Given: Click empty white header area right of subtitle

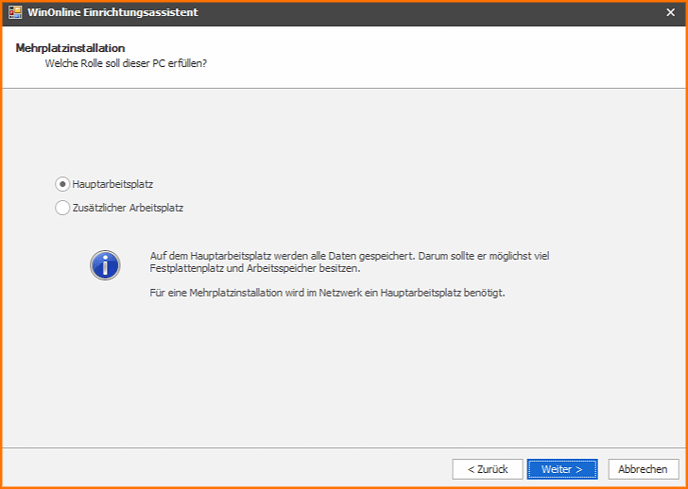Looking at the screenshot, I should pyautogui.click(x=450, y=60).
